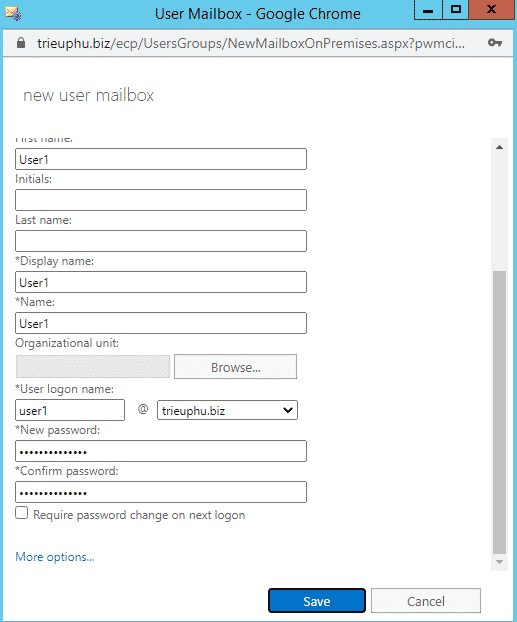Click the padlock site security icon
The image size is (517, 622).
pyautogui.click(x=21, y=43)
